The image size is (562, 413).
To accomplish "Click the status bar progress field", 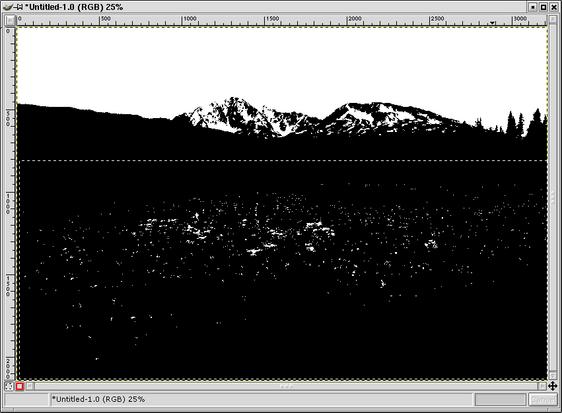I will tap(500, 399).
